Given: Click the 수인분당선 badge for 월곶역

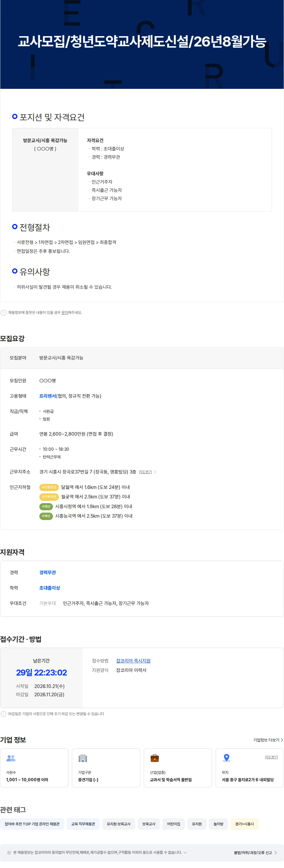Looking at the screenshot, I should [49, 497].
